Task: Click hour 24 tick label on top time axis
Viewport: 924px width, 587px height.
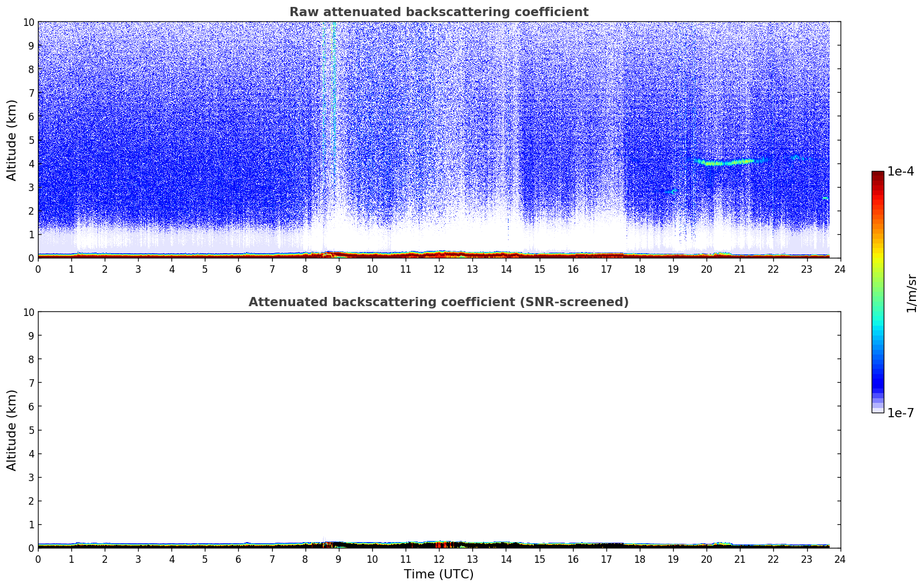Action: tap(840, 269)
